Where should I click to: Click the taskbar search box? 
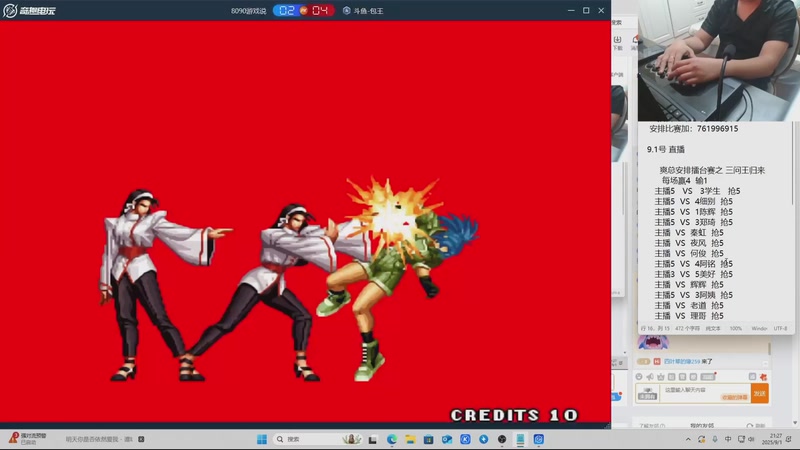(x=317, y=439)
